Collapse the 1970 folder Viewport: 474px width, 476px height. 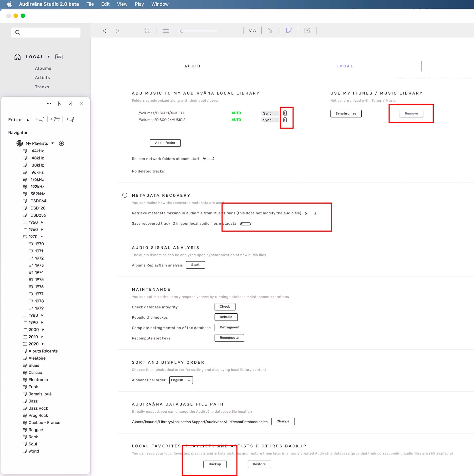[42, 237]
